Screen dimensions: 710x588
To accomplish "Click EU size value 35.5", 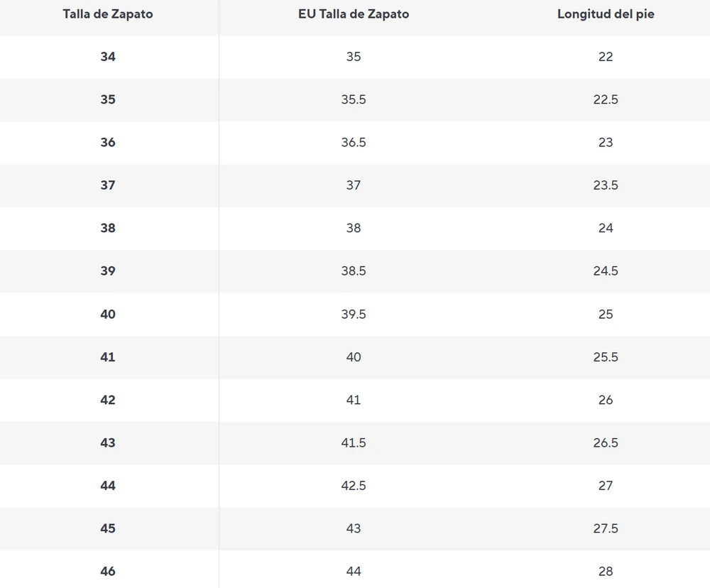I will (354, 99).
